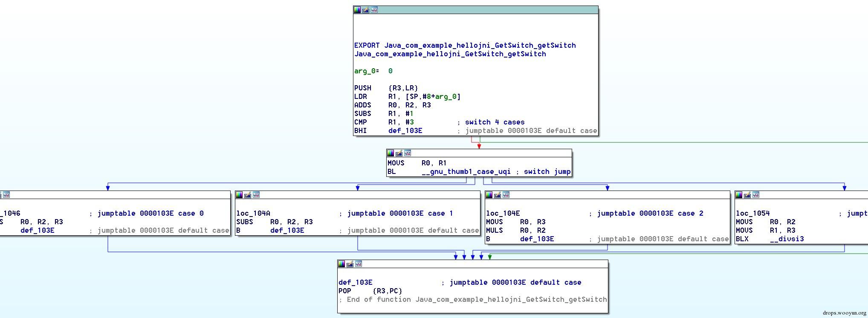Click group-nodes icon on the switch jump node
Screen dimensions: 868x318
tap(408, 153)
